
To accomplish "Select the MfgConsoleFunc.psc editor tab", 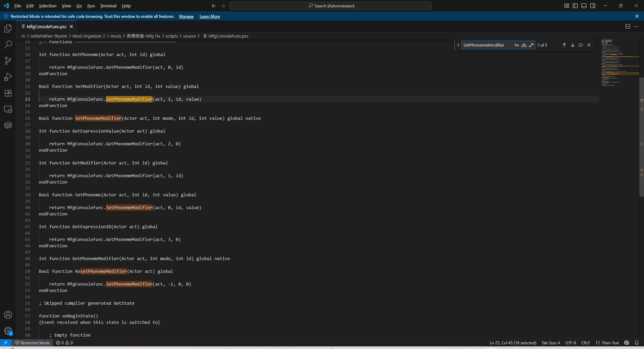I will point(46,27).
